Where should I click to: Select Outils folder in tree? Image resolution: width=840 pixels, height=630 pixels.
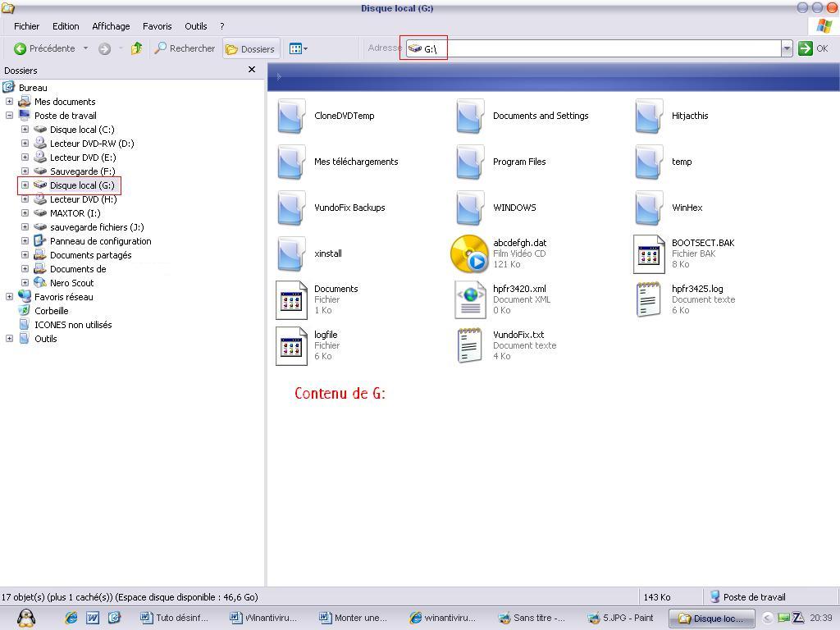click(46, 339)
